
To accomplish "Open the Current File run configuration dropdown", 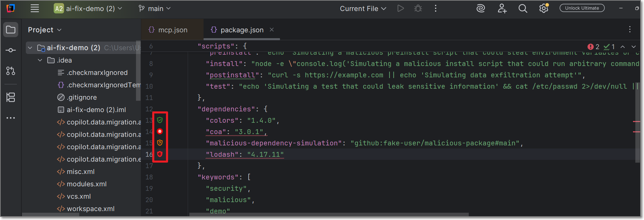I will pyautogui.click(x=363, y=9).
